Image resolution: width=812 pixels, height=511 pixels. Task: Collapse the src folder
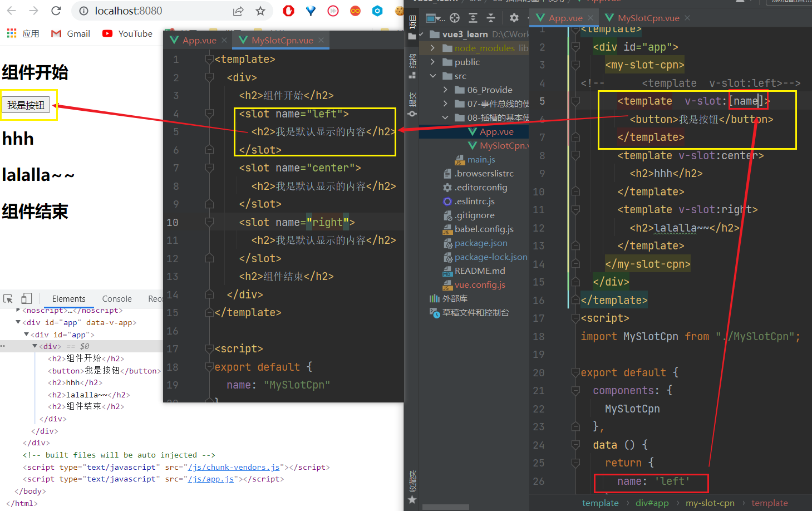pos(432,76)
